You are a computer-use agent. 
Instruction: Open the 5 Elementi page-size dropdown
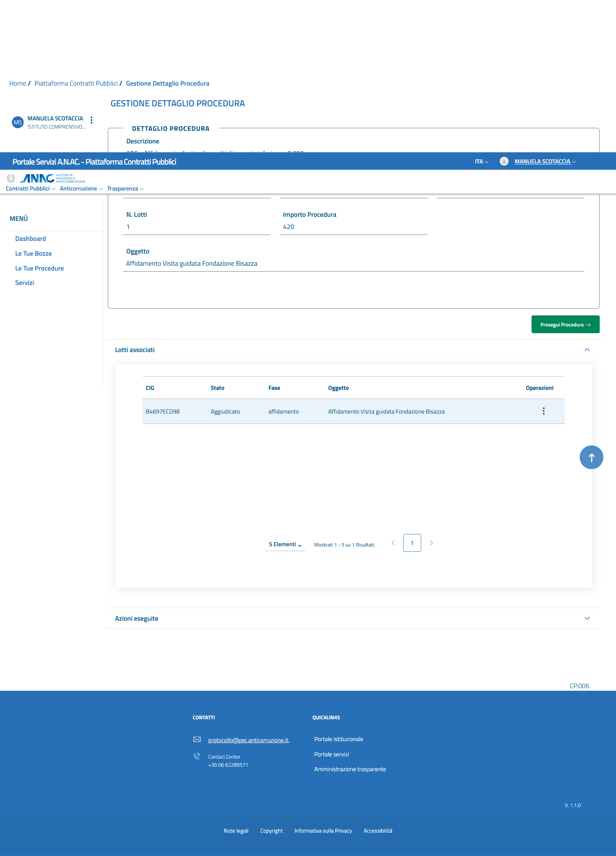[285, 544]
